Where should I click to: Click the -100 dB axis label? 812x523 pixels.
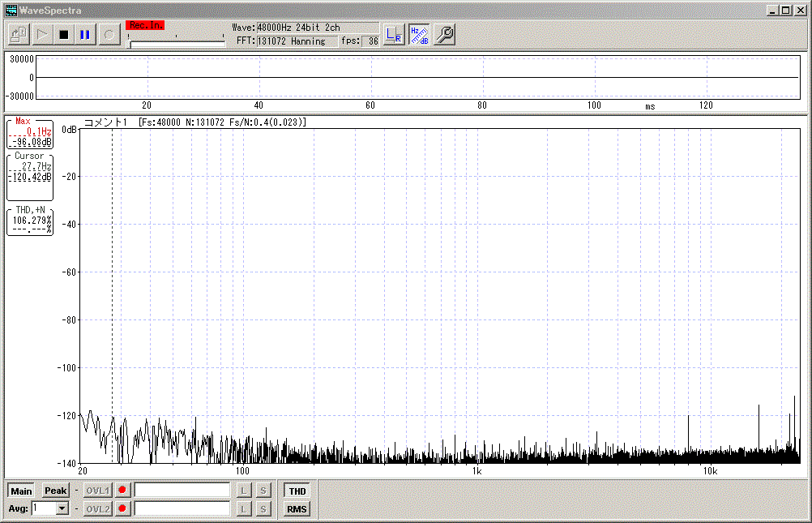point(66,368)
